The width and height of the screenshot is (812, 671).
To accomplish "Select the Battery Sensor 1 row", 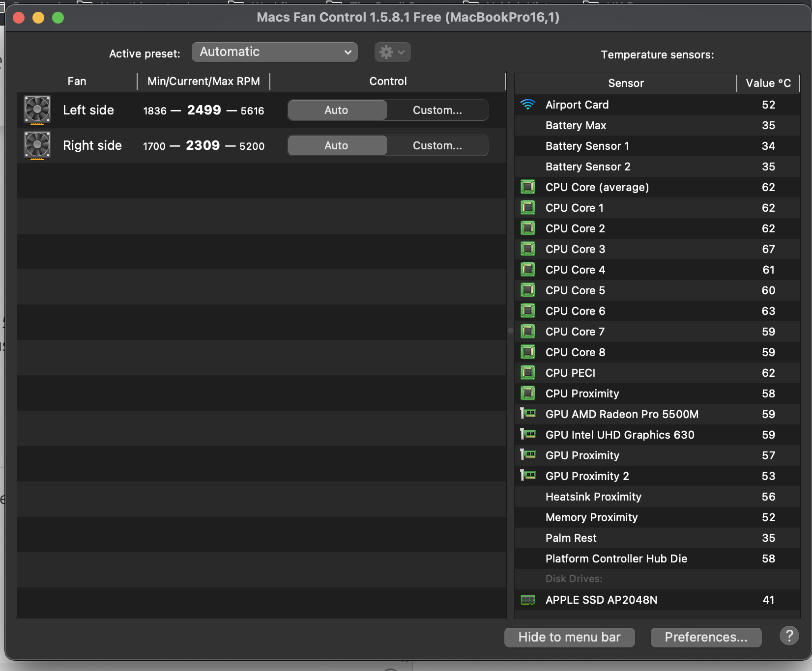I will coord(658,146).
